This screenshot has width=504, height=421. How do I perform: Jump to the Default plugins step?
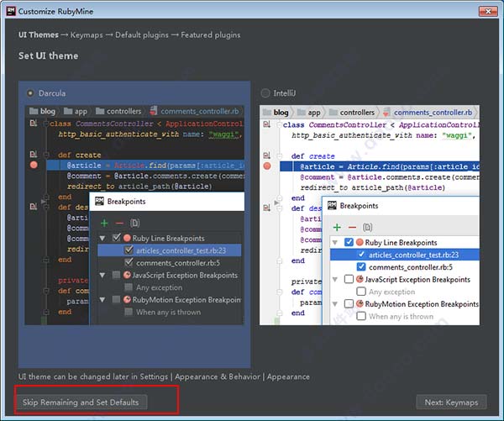[142, 34]
